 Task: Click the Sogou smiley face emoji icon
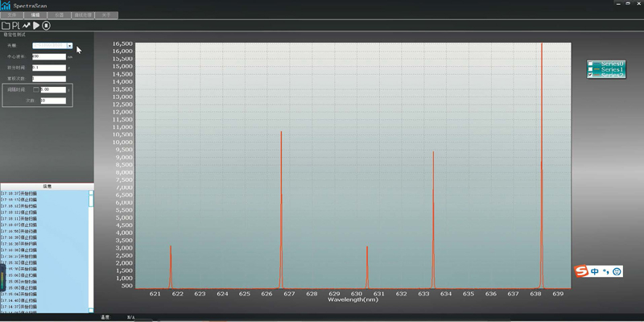(617, 272)
